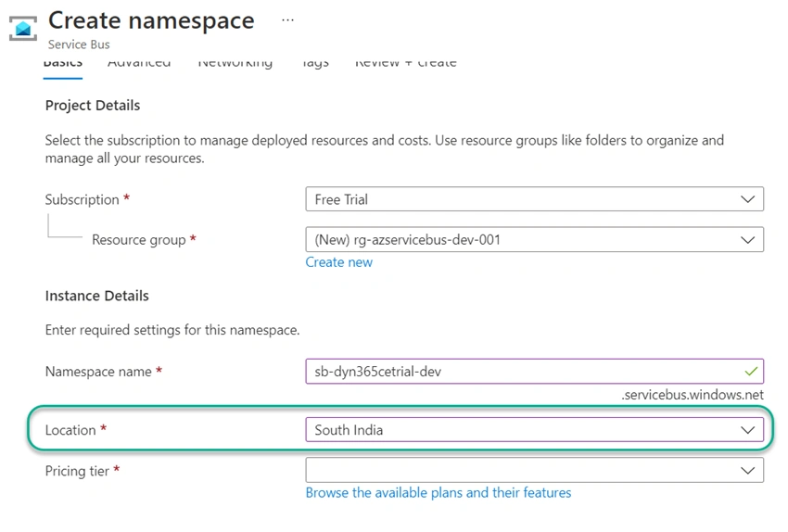
Task: Click the subscription description paragraph under Project Details
Action: (x=385, y=149)
